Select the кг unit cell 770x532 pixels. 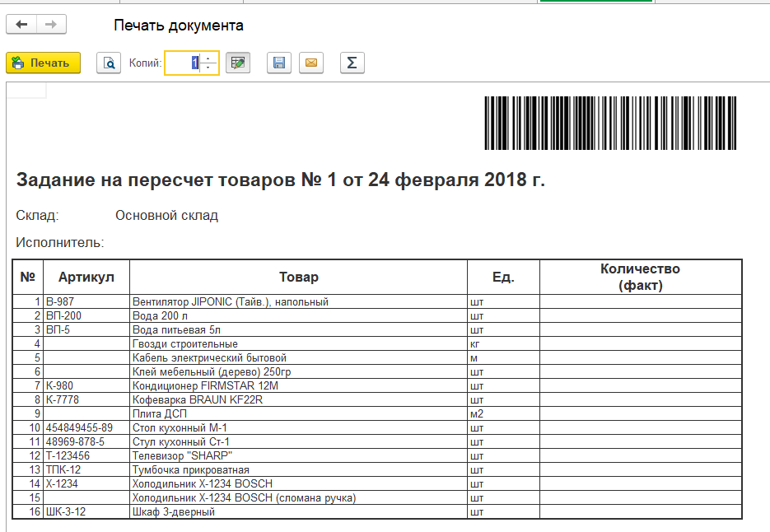(503, 344)
